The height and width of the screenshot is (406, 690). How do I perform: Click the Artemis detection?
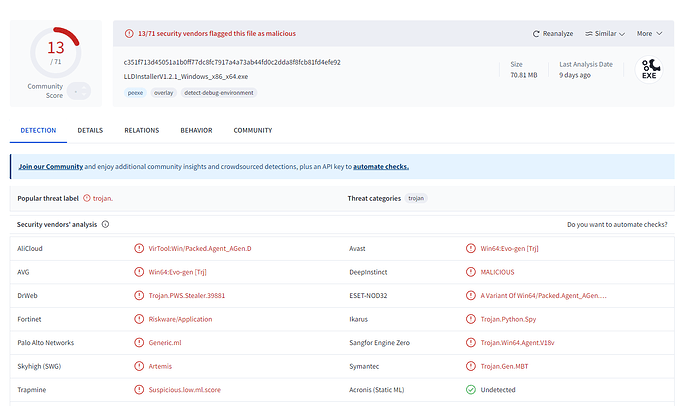click(x=160, y=366)
